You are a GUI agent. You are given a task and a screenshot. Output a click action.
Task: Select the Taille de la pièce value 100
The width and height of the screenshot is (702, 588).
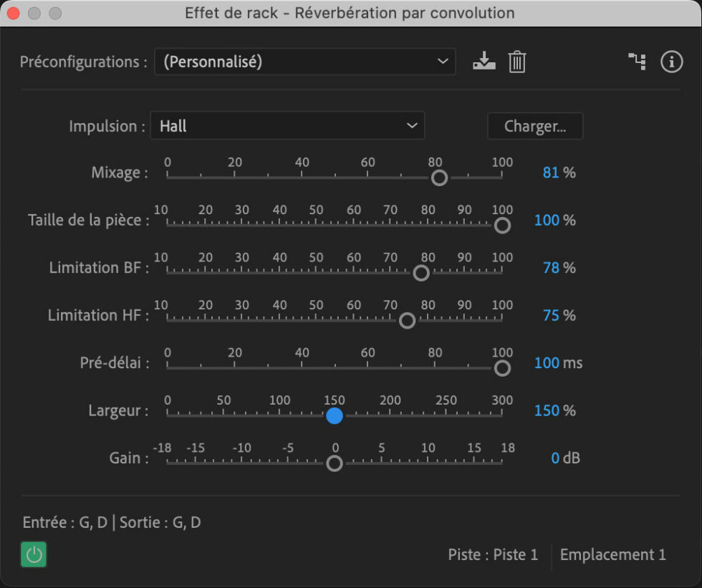(547, 220)
